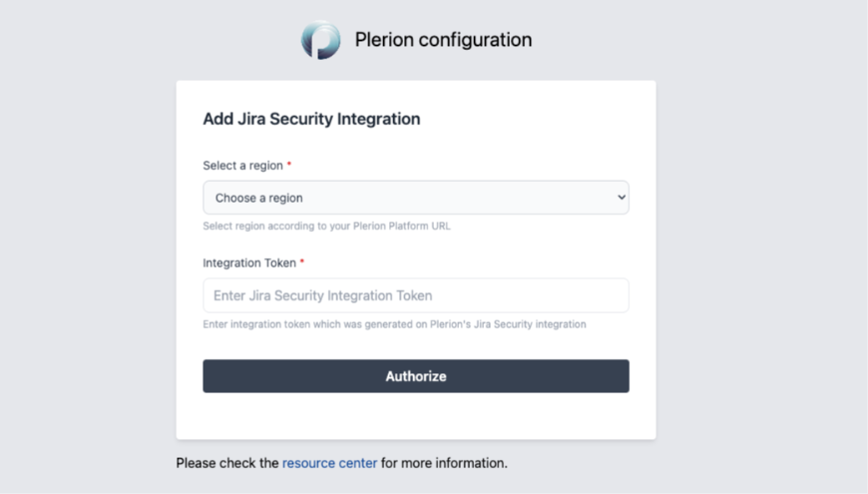
Task: Click the Plerion configuration title text
Action: tap(443, 40)
